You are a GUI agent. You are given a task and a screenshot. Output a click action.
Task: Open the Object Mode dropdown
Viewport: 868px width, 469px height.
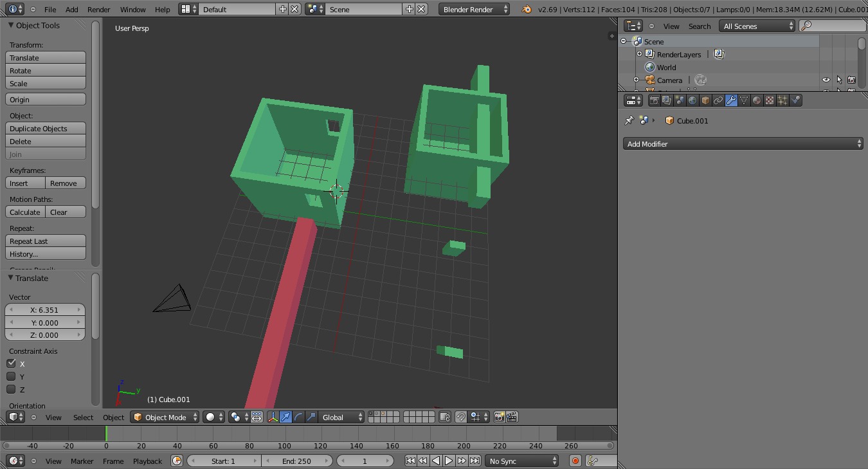[165, 417]
